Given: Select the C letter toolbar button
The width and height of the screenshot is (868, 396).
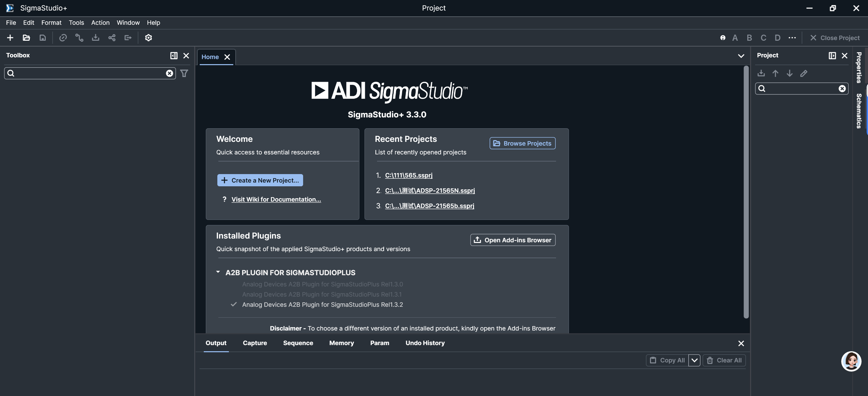Looking at the screenshot, I should point(764,38).
